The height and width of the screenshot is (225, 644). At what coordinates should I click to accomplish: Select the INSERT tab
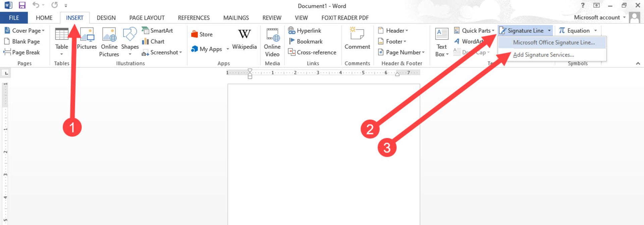pyautogui.click(x=74, y=18)
